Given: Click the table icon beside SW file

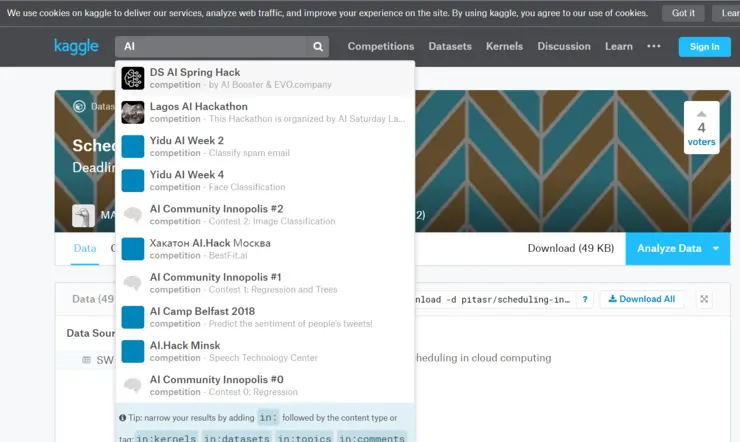Looking at the screenshot, I should click(86, 360).
